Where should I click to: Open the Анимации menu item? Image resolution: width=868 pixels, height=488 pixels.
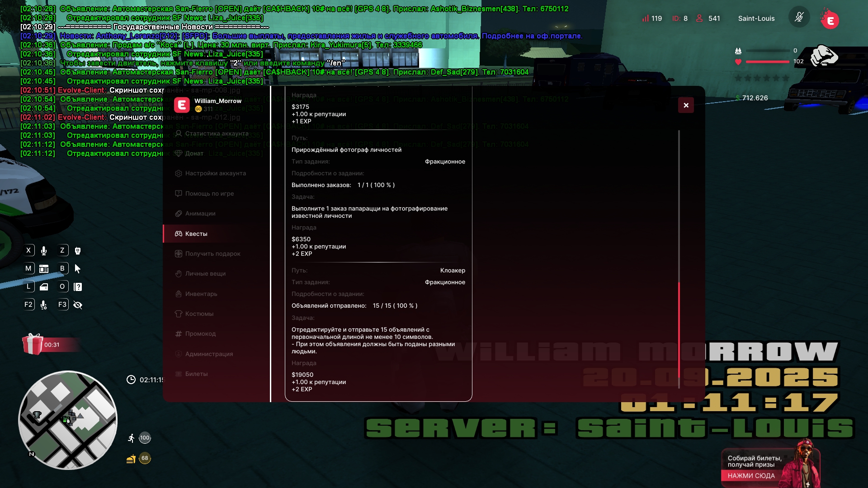tap(200, 213)
